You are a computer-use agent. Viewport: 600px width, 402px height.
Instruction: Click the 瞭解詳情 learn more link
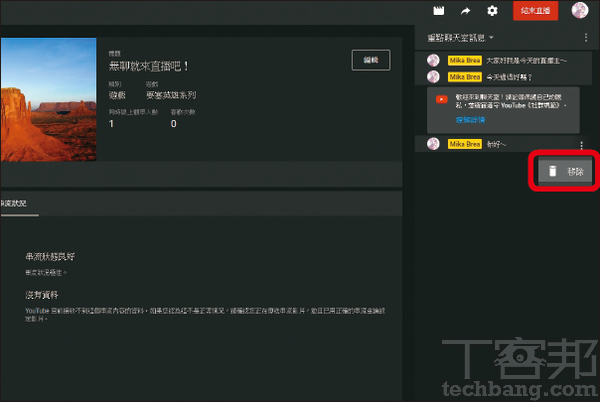470,120
